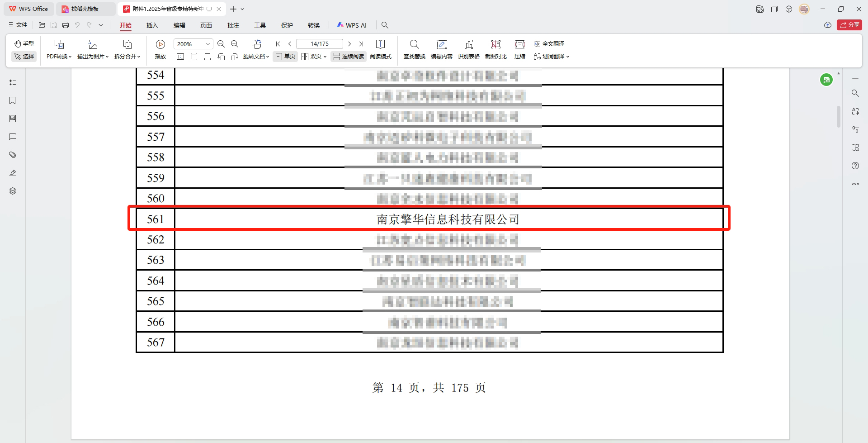The width and height of the screenshot is (868, 443).
Task: Activate content editing (编辑内容)
Action: (442, 49)
